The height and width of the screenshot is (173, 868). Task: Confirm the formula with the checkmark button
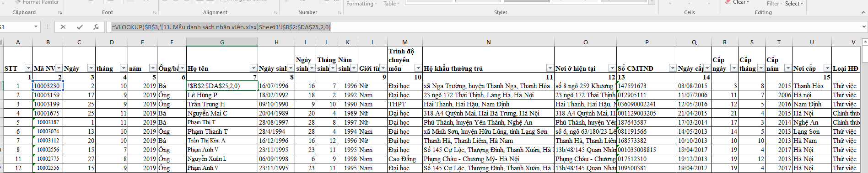80,27
